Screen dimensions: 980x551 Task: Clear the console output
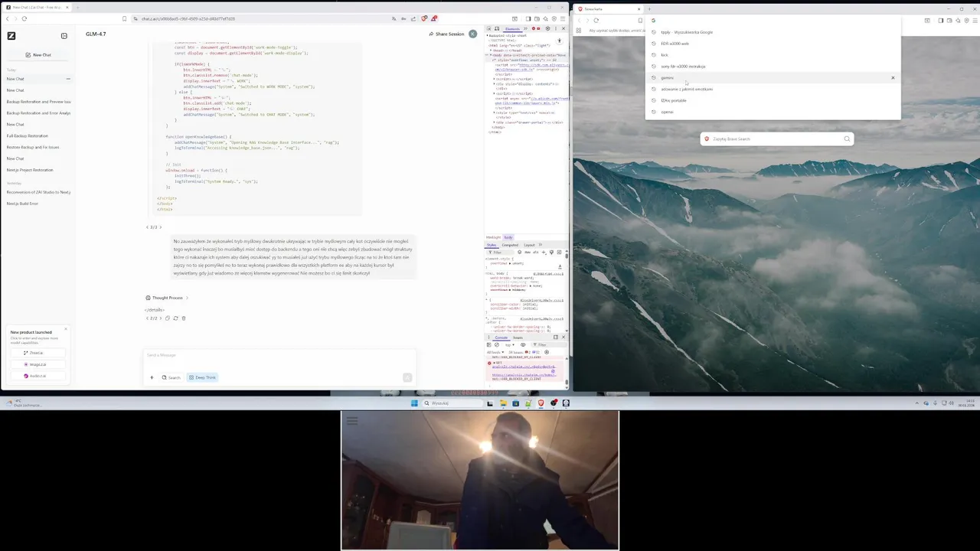496,344
